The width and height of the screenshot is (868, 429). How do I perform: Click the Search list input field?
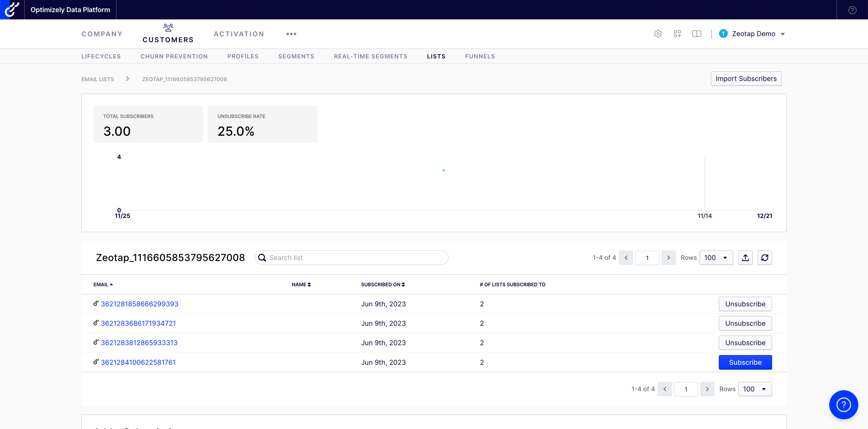coord(356,258)
